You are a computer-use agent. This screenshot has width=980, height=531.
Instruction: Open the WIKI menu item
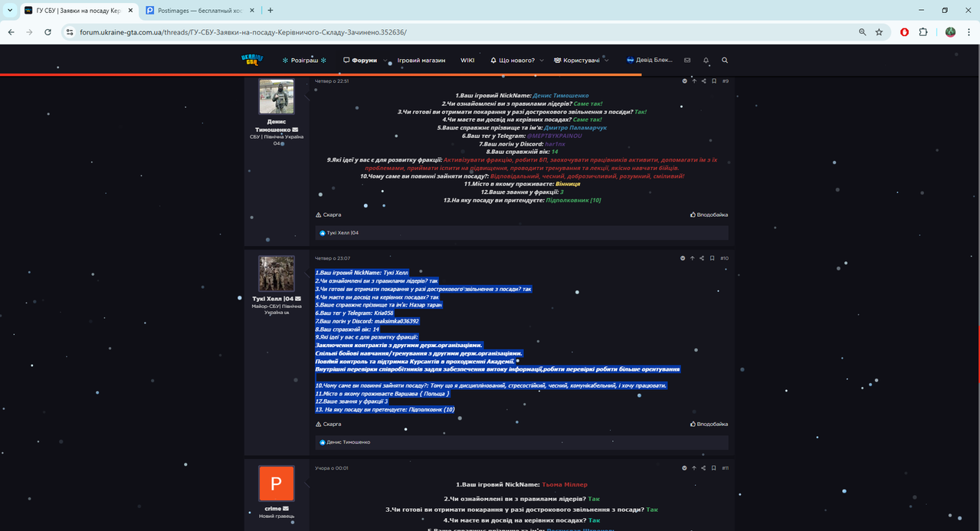(467, 60)
